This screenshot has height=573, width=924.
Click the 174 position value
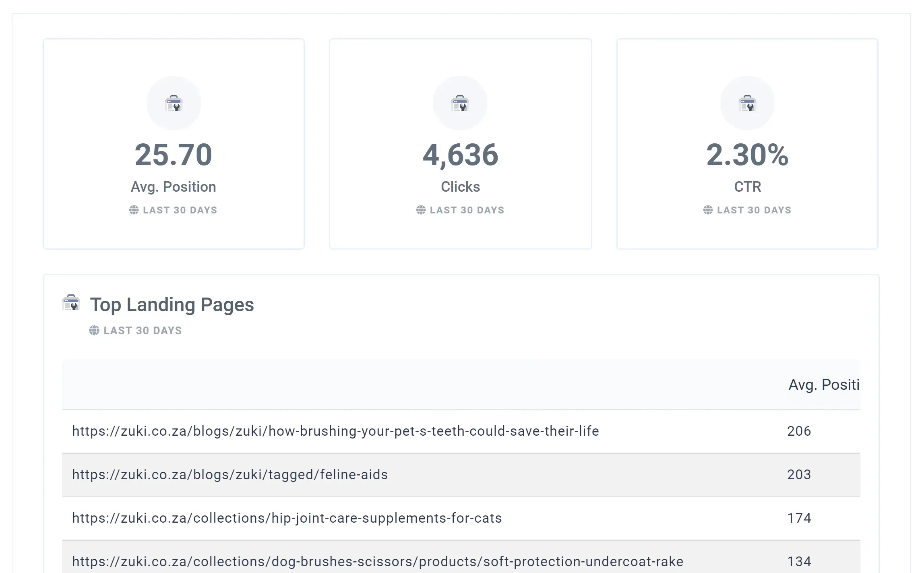[x=799, y=518]
